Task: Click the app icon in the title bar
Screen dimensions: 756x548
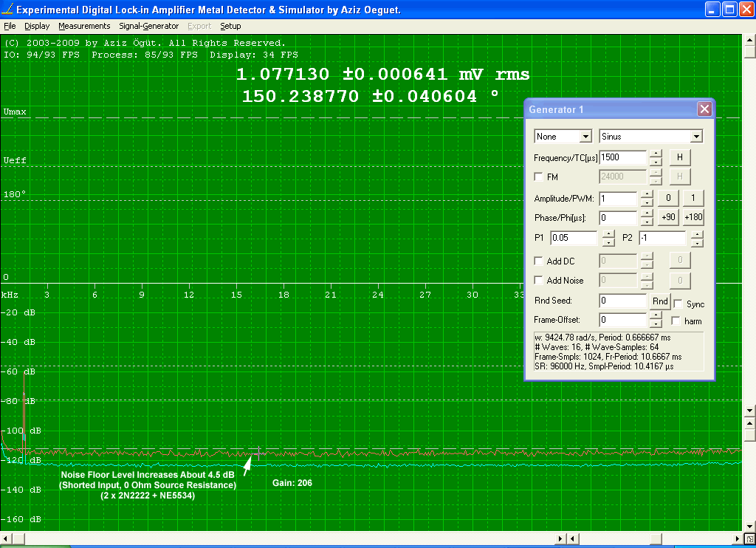Action: coord(8,10)
